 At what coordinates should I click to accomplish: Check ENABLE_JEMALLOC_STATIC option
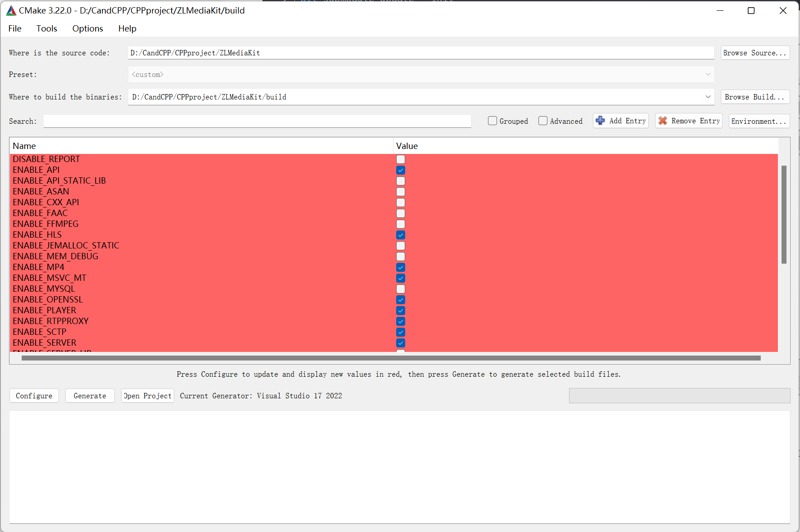click(401, 246)
